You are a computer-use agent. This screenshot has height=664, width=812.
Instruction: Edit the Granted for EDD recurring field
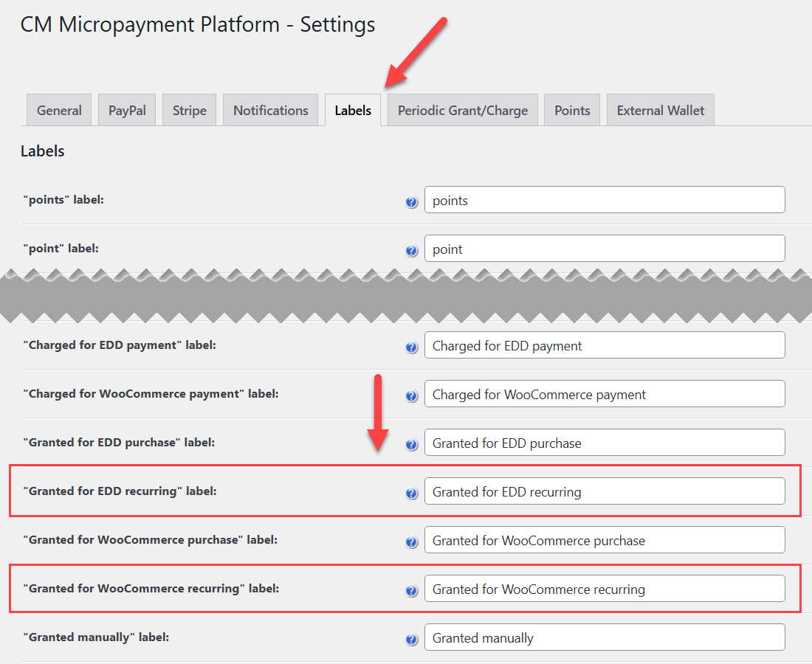point(605,491)
